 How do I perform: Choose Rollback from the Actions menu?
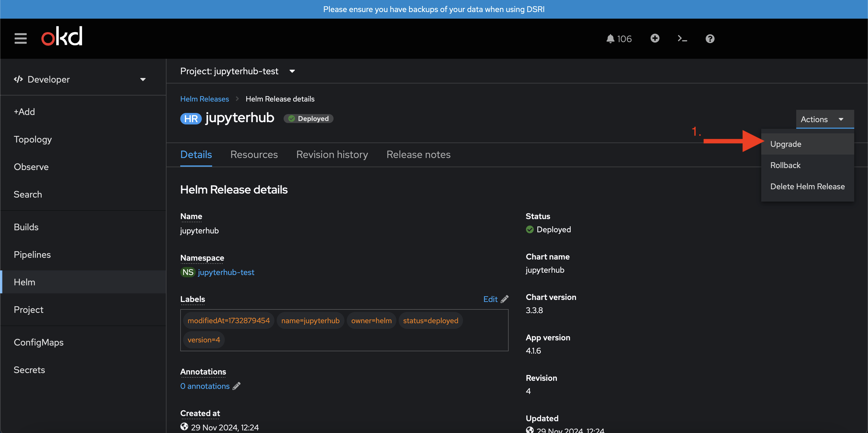(807, 165)
